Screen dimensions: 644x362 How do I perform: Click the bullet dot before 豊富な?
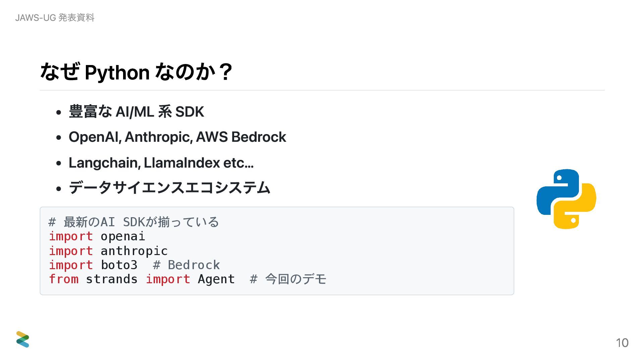[x=59, y=113]
